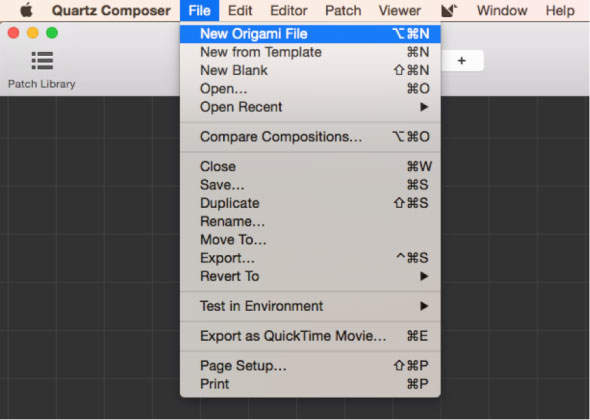The height and width of the screenshot is (420, 590).
Task: Expand the Revert To submenu
Action: tap(310, 277)
